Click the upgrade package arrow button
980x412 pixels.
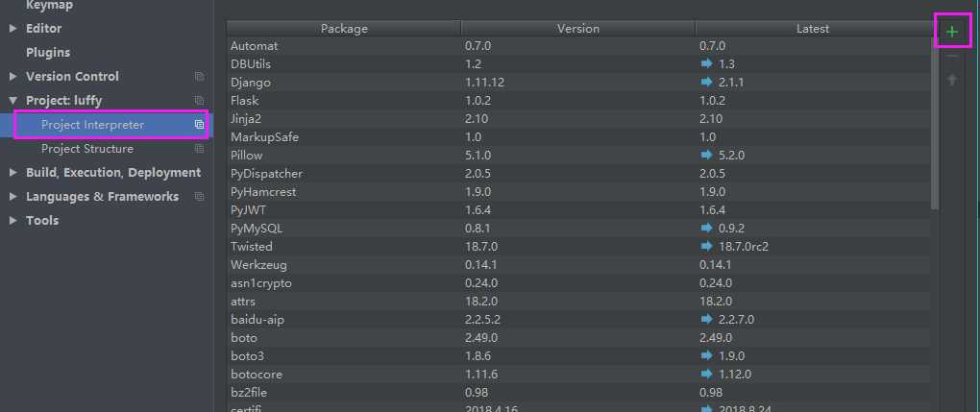tap(952, 80)
